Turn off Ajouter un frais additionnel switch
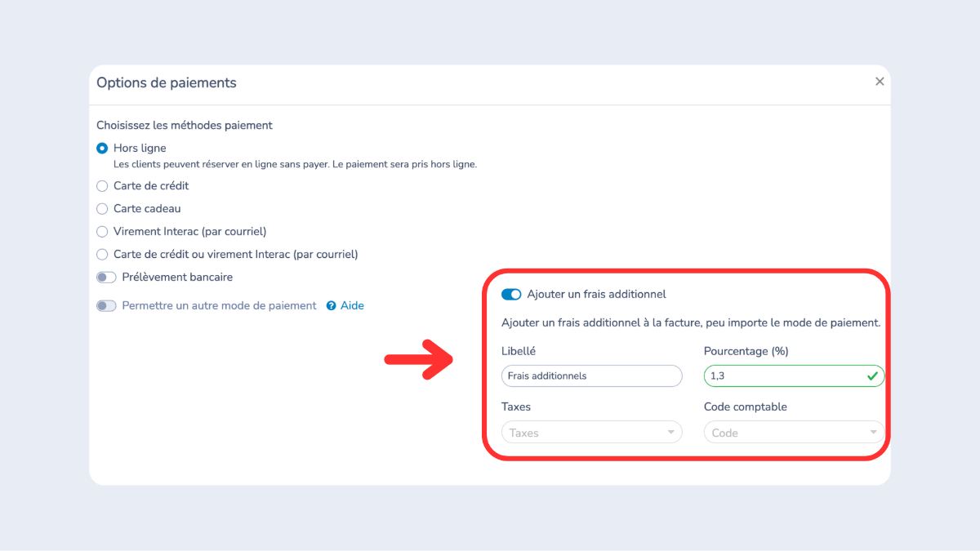 (x=511, y=295)
